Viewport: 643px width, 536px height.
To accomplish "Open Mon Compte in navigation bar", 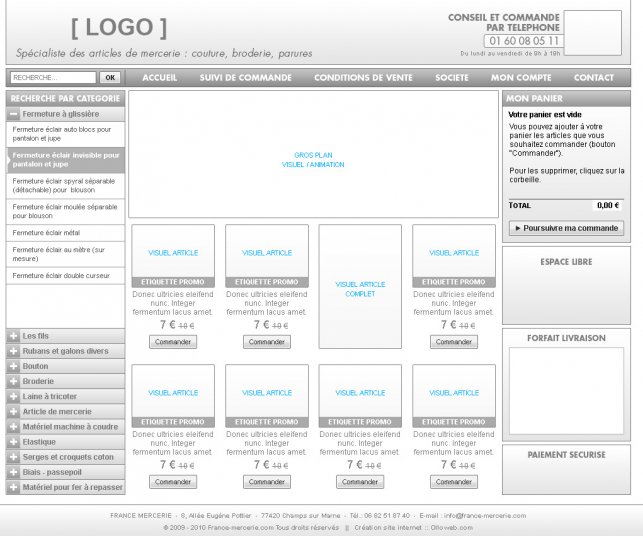I will (520, 78).
